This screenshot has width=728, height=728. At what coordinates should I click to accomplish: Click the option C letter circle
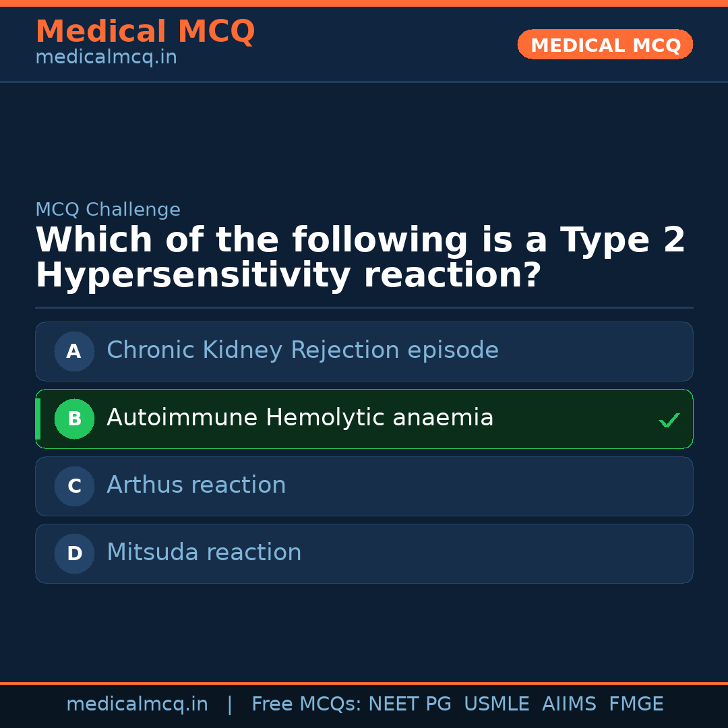74,486
